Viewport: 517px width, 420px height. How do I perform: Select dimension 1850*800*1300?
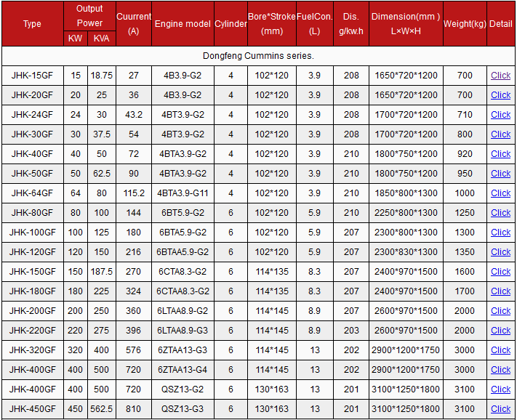tap(406, 193)
